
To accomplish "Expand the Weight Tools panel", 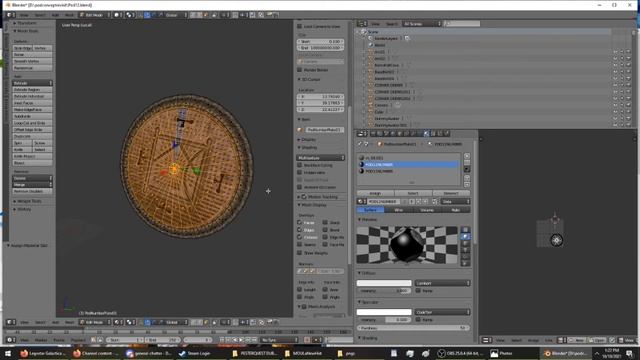I will coord(28,201).
